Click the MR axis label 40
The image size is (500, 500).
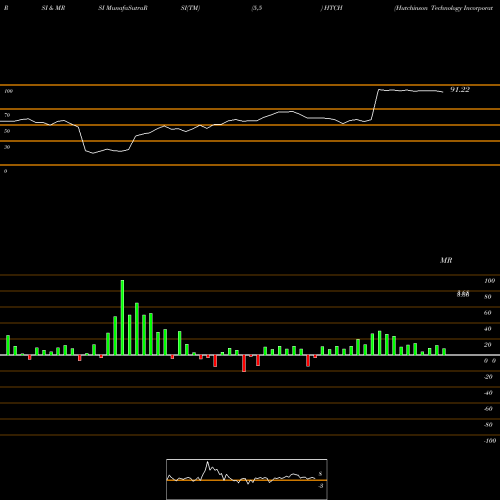click(488, 329)
